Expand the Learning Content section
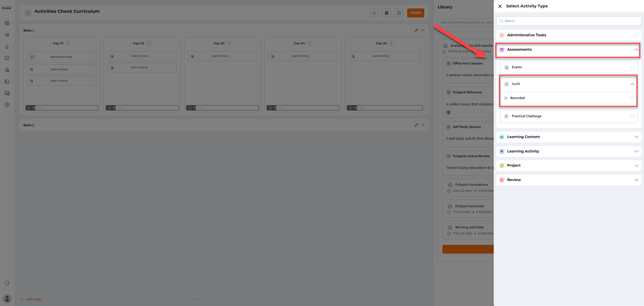 tap(636, 137)
